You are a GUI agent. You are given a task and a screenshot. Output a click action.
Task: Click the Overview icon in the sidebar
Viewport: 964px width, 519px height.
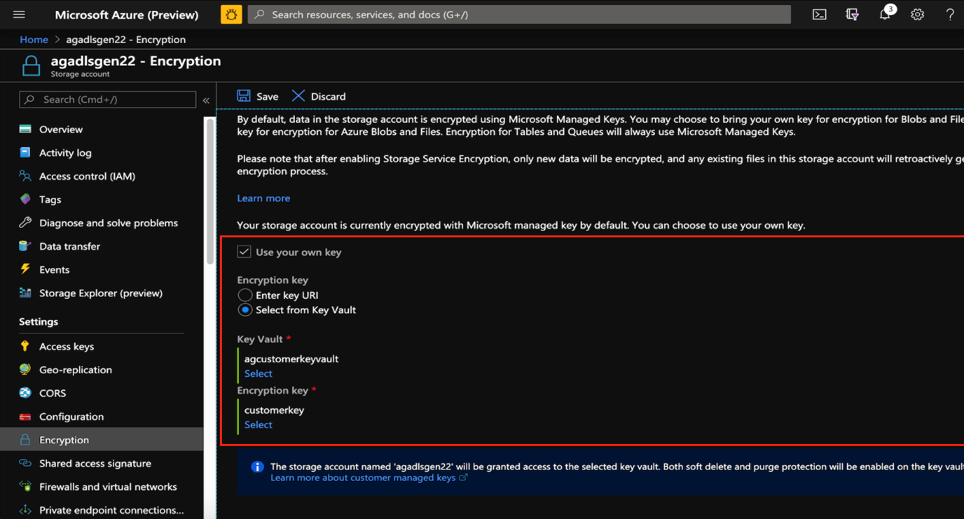(x=25, y=129)
